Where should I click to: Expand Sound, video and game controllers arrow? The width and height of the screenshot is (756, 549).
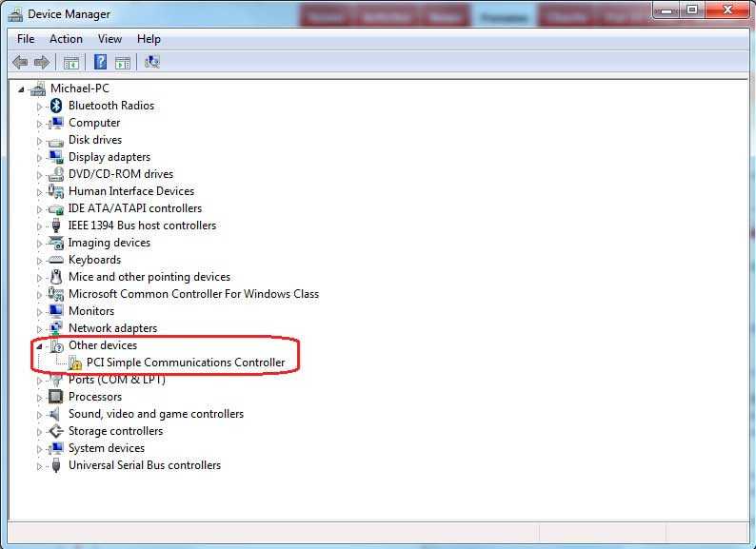point(39,415)
